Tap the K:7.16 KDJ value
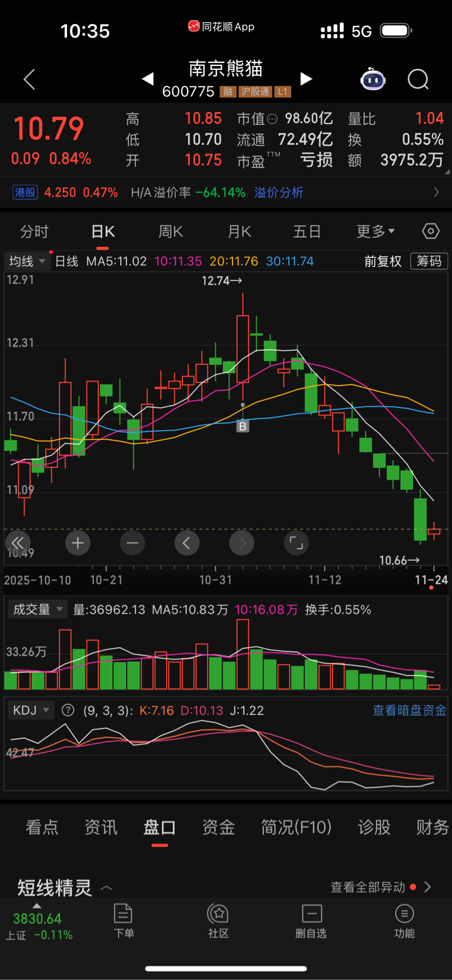Viewport: 452px width, 980px height. 157,710
